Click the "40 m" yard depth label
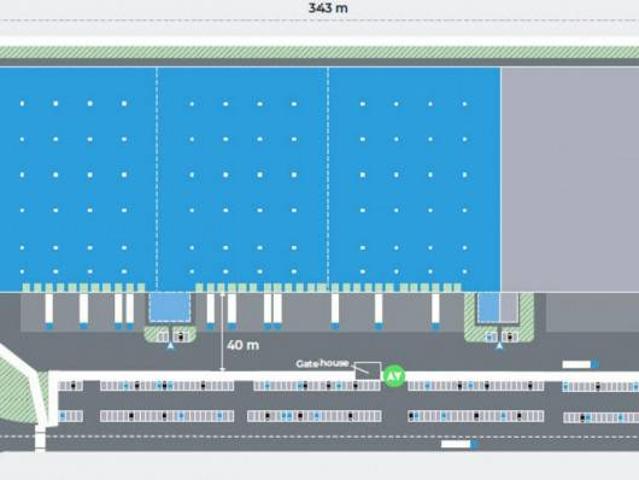Screen dimensions: 639x480 [243, 345]
